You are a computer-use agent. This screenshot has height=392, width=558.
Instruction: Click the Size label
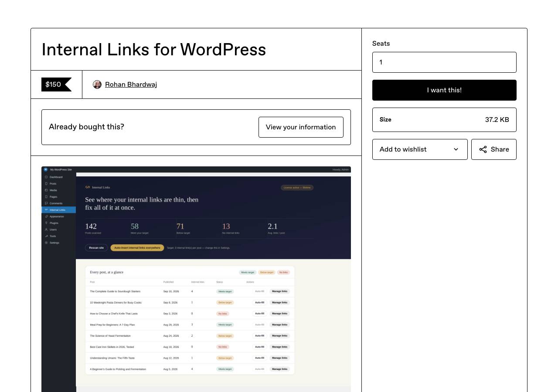click(x=385, y=120)
